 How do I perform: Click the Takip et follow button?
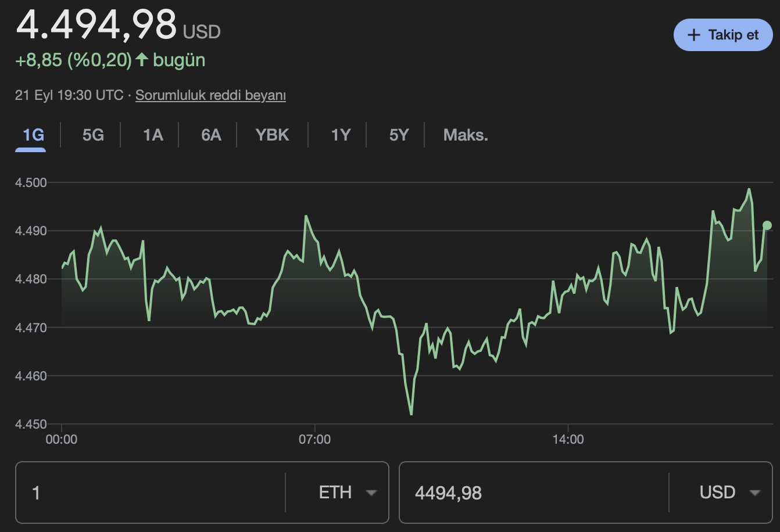click(723, 35)
